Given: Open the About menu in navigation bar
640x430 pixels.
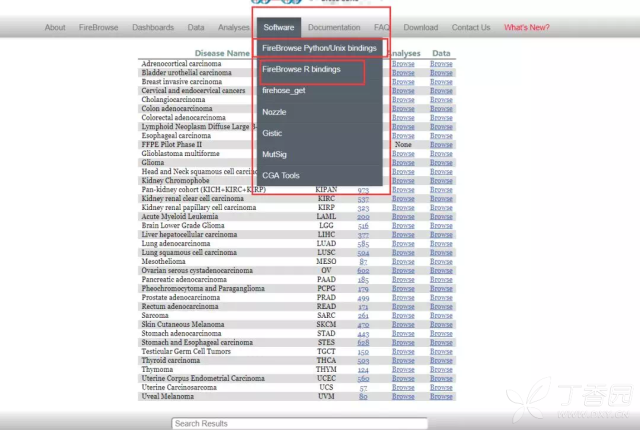Looking at the screenshot, I should 55,28.
